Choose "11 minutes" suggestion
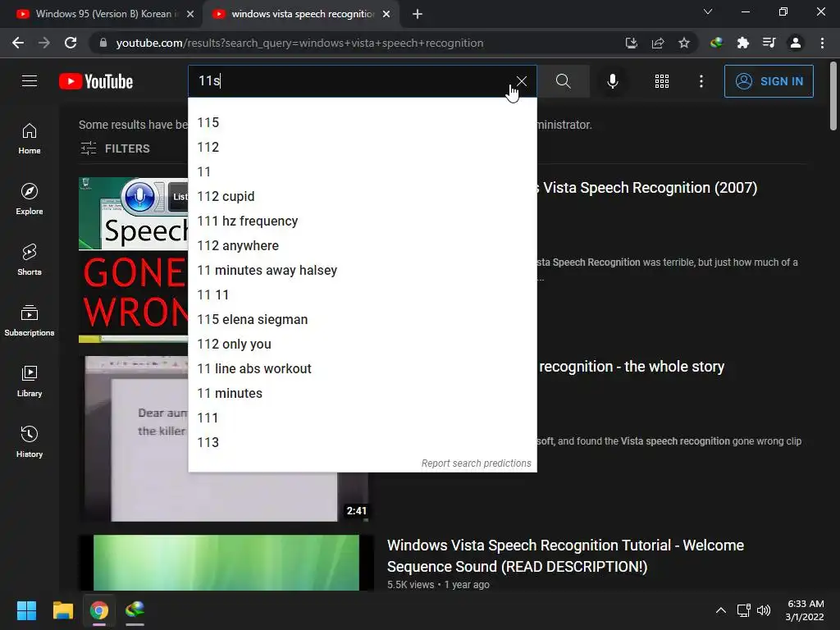Image resolution: width=840 pixels, height=630 pixels. tap(362, 394)
